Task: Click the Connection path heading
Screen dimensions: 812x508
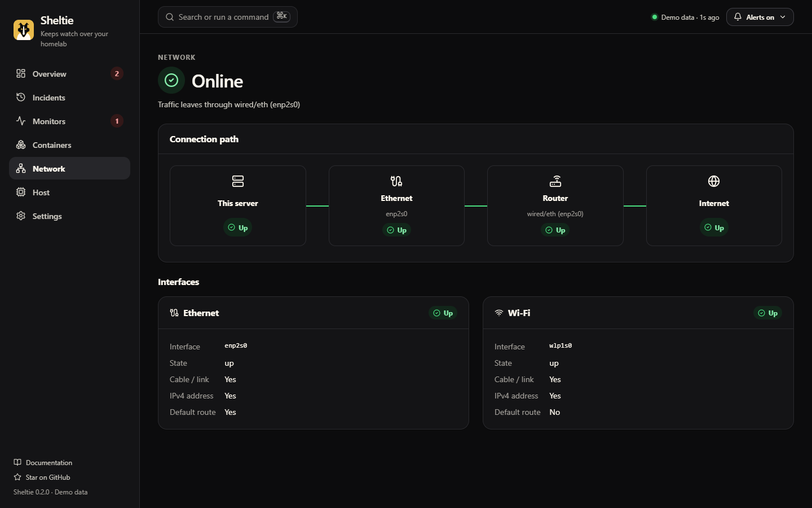Action: coord(204,139)
